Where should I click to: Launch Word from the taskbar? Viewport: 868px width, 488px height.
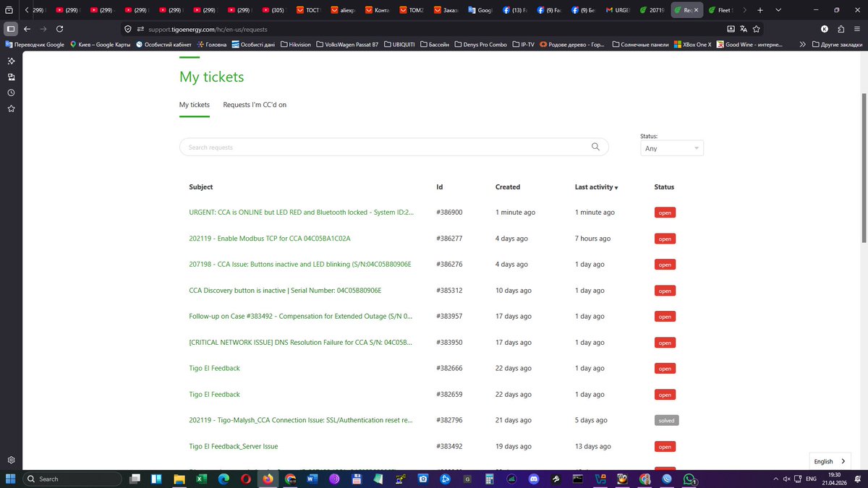(x=313, y=479)
